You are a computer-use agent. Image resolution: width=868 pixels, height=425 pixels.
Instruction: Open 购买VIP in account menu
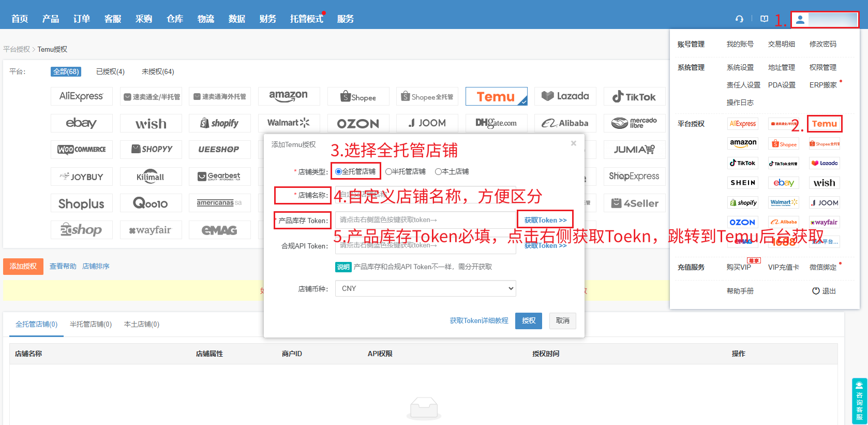(739, 268)
